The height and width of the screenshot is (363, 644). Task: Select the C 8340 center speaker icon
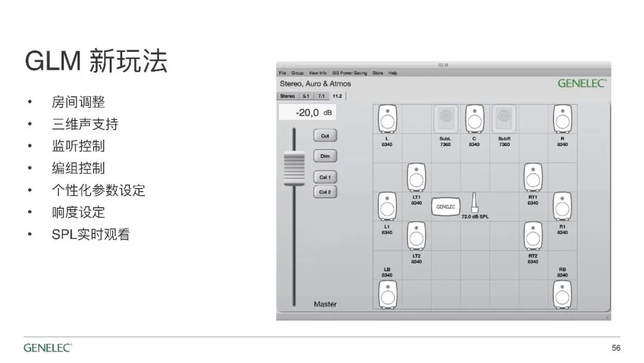475,119
